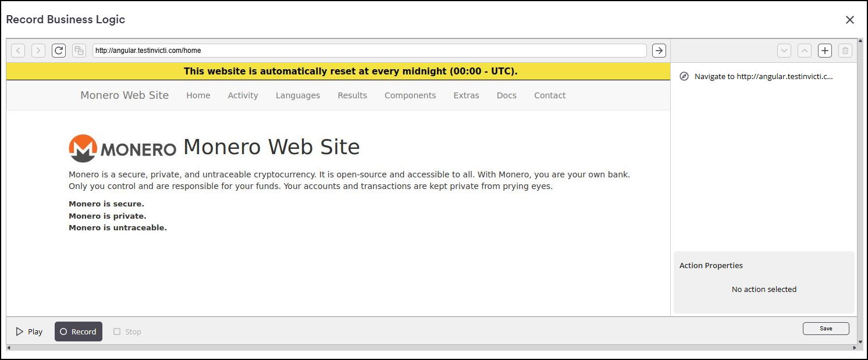Open the Home menu item

[x=198, y=95]
